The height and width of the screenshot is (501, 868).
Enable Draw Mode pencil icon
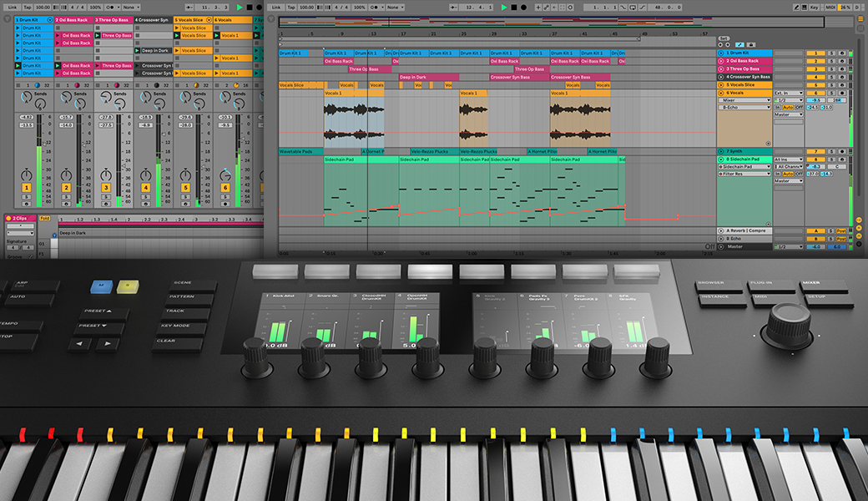[796, 8]
